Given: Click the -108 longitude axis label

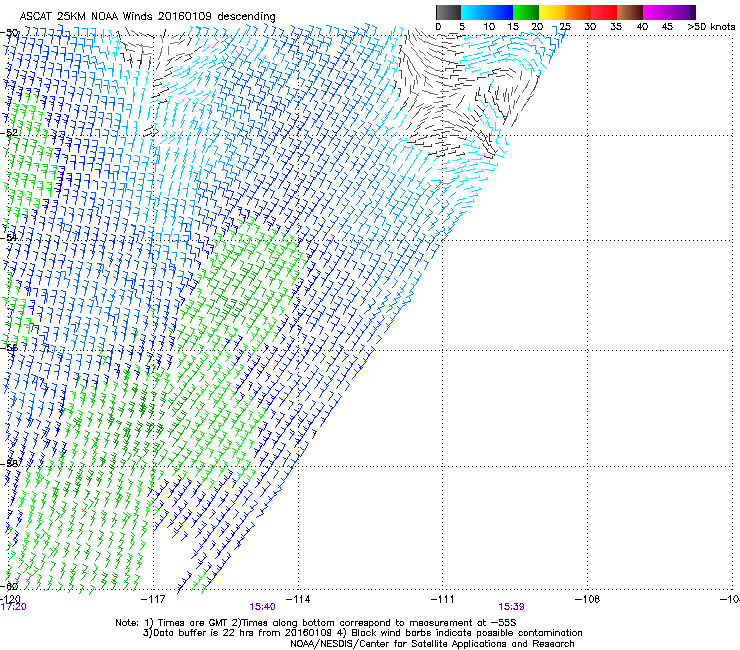Looking at the screenshot, I should [x=588, y=599].
